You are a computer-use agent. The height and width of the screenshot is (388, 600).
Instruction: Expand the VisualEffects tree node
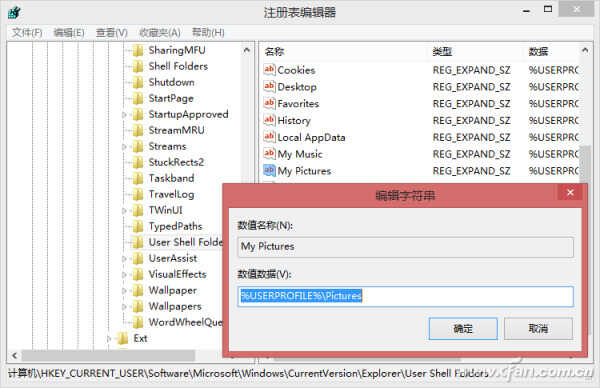pyautogui.click(x=124, y=275)
